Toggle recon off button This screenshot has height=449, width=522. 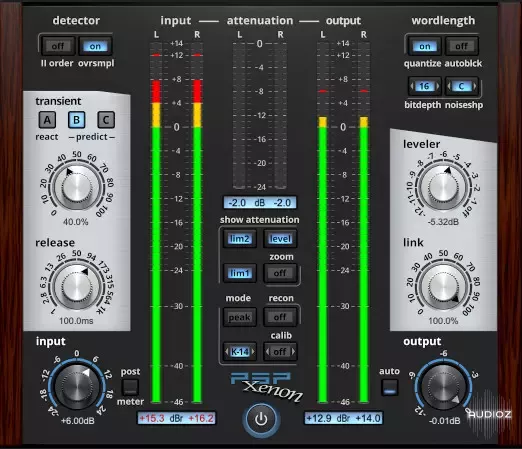click(x=280, y=317)
